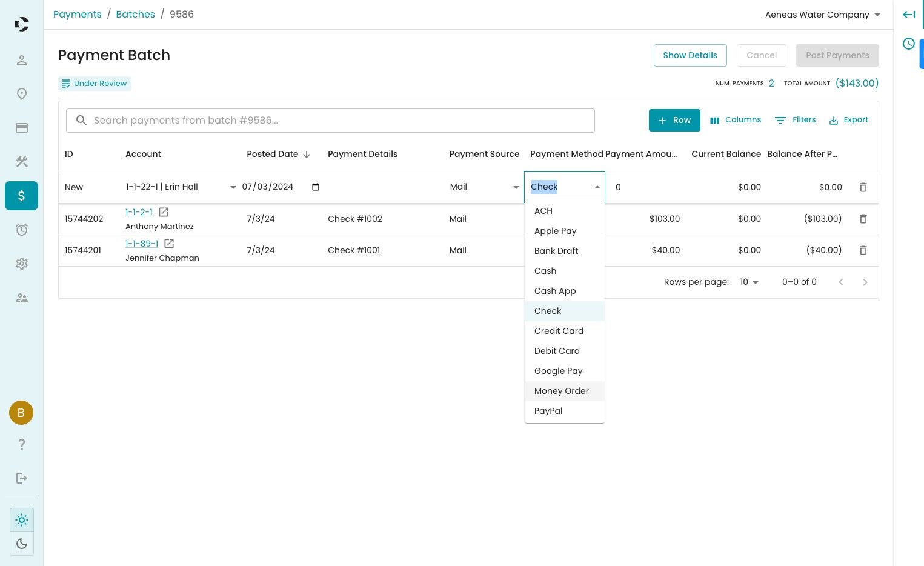Click the Show Details button
The width and height of the screenshot is (924, 566).
690,55
